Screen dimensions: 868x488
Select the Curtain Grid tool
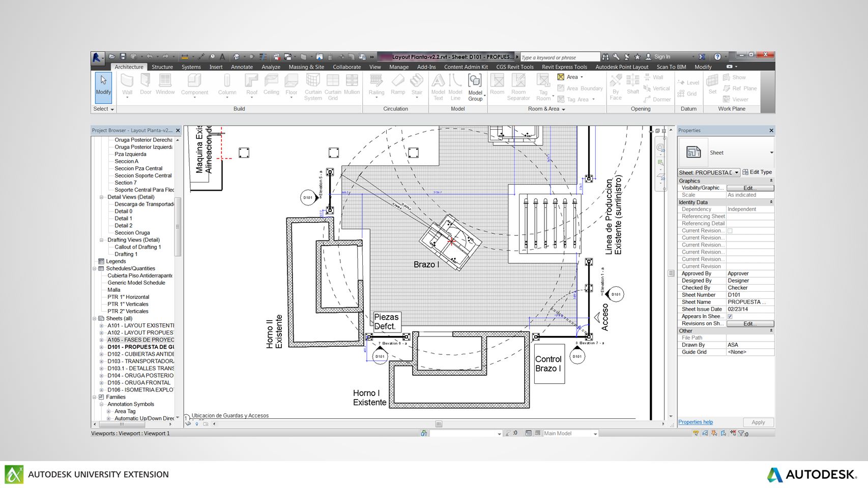[x=333, y=87]
